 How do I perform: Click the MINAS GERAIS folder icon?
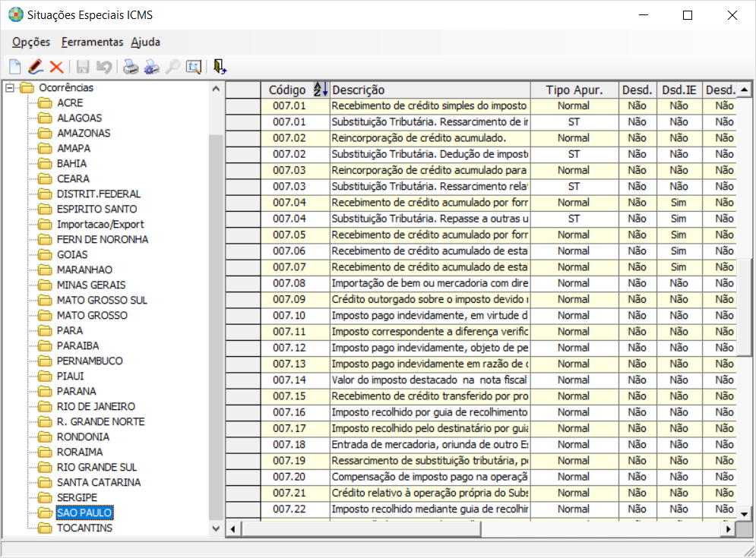click(x=45, y=285)
